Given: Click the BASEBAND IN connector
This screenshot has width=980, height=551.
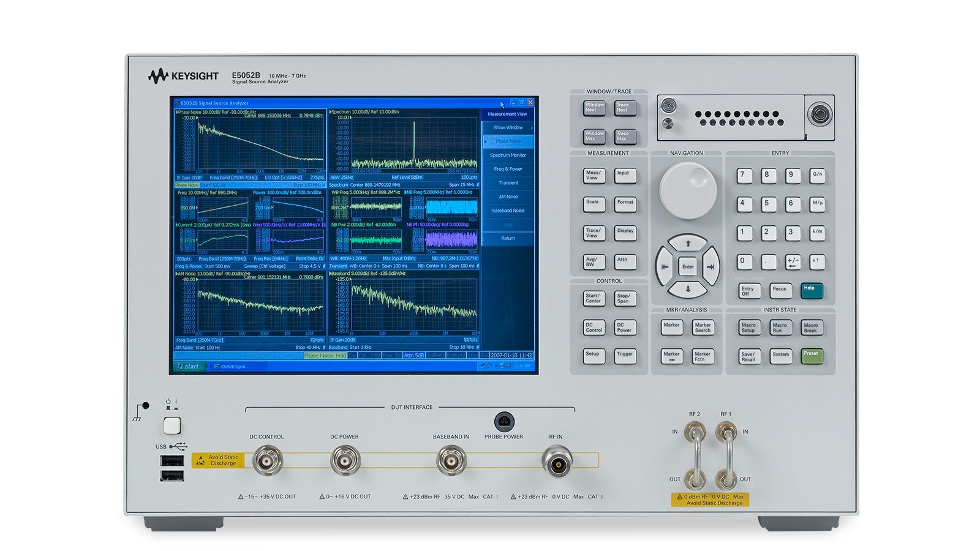Looking at the screenshot, I should (451, 460).
